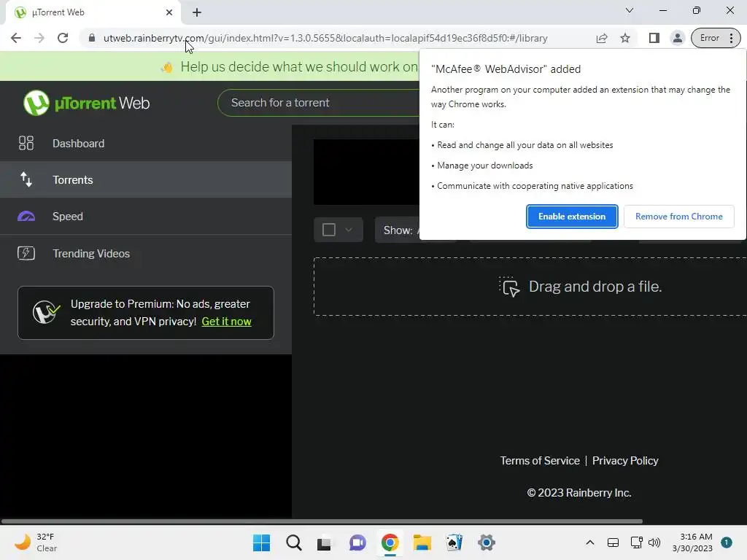747x560 pixels.
Task: Open Chrome tab search chevron
Action: click(630, 10)
